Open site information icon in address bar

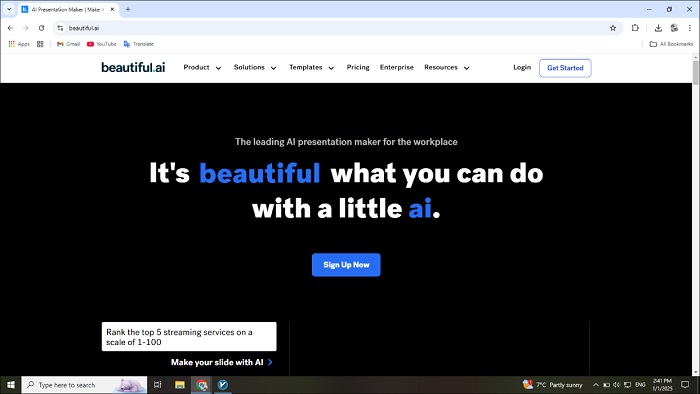(x=60, y=28)
